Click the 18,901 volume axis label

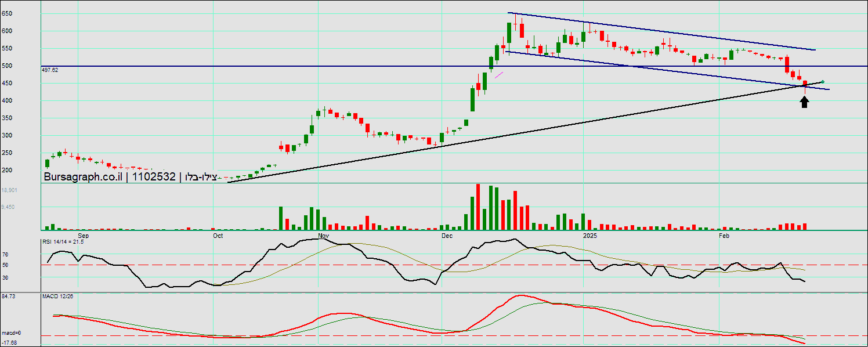[9, 190]
